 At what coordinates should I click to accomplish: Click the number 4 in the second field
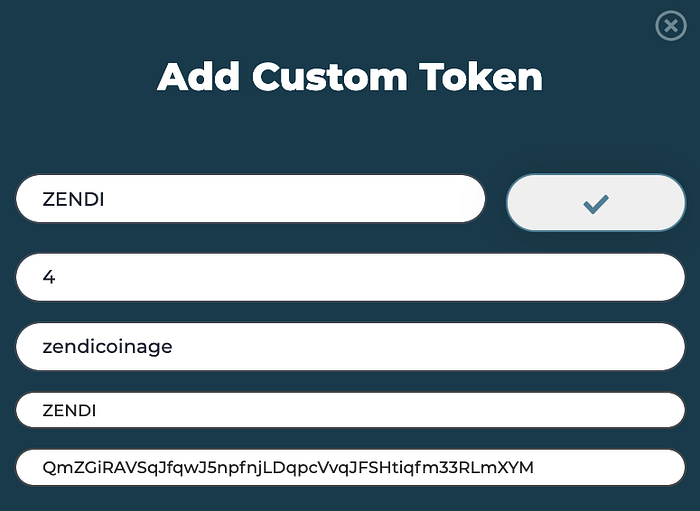pos(48,278)
